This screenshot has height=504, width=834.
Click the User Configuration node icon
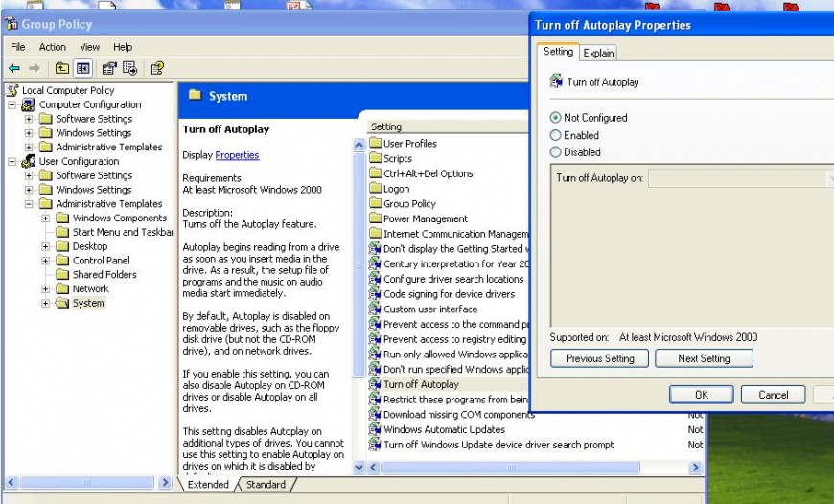click(x=29, y=161)
